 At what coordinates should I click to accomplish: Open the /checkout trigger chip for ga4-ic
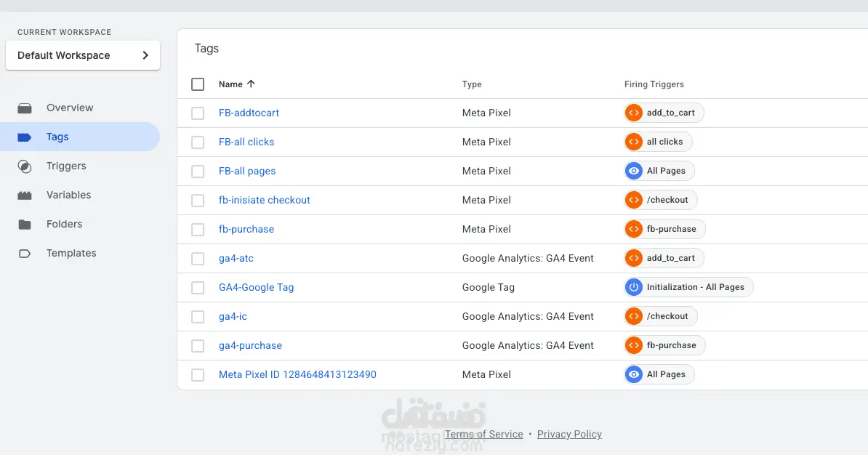click(660, 316)
